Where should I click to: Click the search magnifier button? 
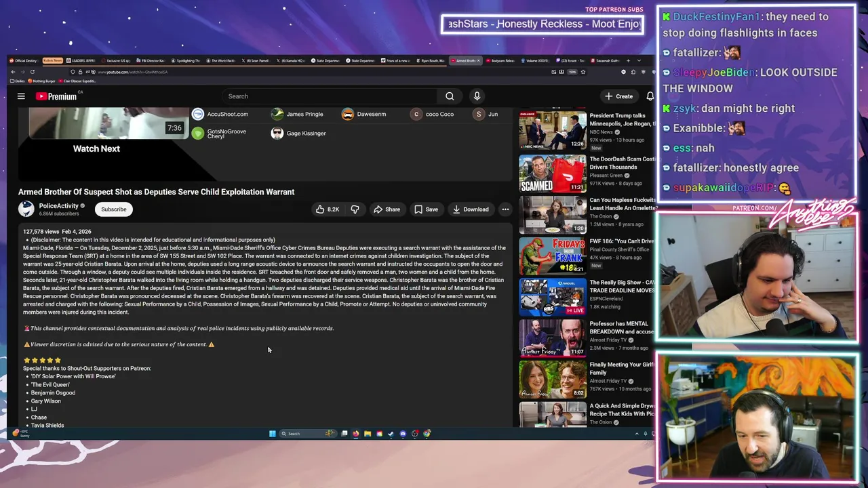[x=450, y=96]
